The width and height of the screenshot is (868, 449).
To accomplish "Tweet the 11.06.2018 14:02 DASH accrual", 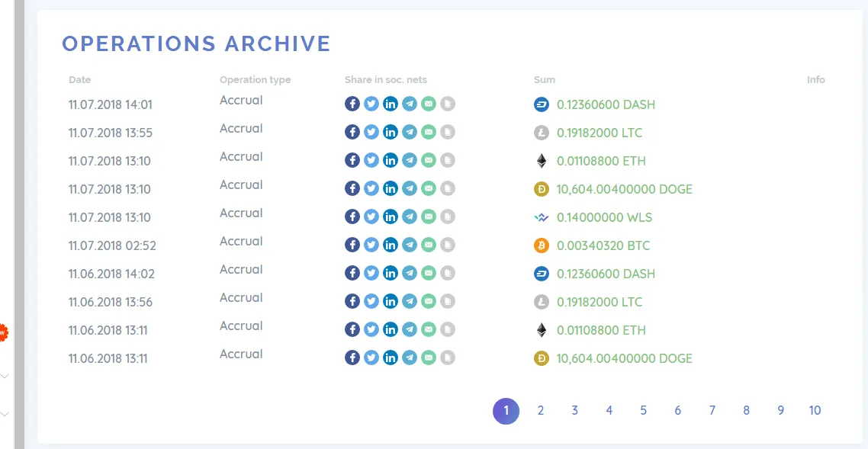I will click(371, 273).
